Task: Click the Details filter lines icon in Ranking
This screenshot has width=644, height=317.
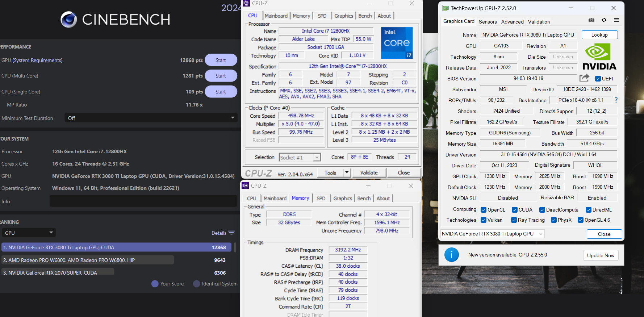Action: point(232,233)
